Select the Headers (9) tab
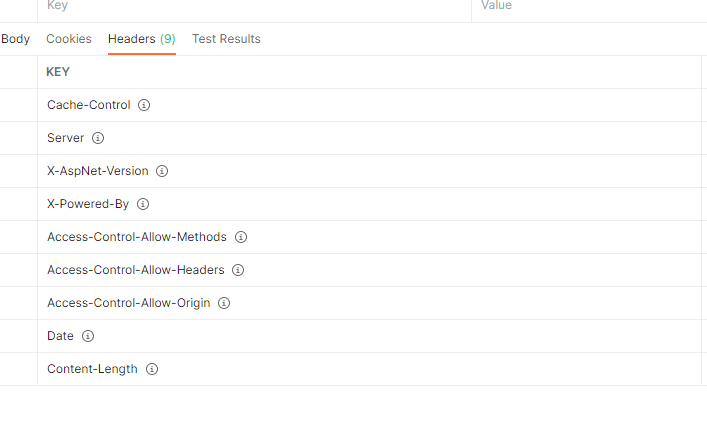 click(x=141, y=39)
